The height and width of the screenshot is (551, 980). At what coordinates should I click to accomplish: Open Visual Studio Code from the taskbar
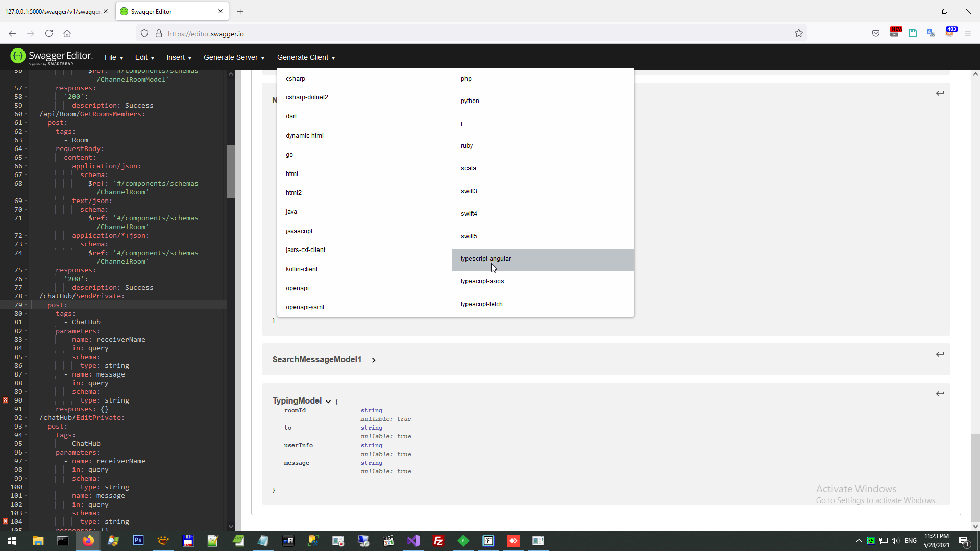pyautogui.click(x=413, y=541)
